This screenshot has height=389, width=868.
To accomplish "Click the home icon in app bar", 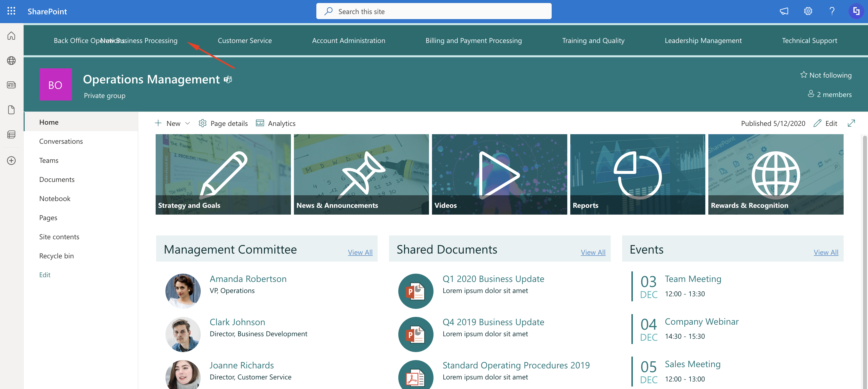I will coord(11,36).
